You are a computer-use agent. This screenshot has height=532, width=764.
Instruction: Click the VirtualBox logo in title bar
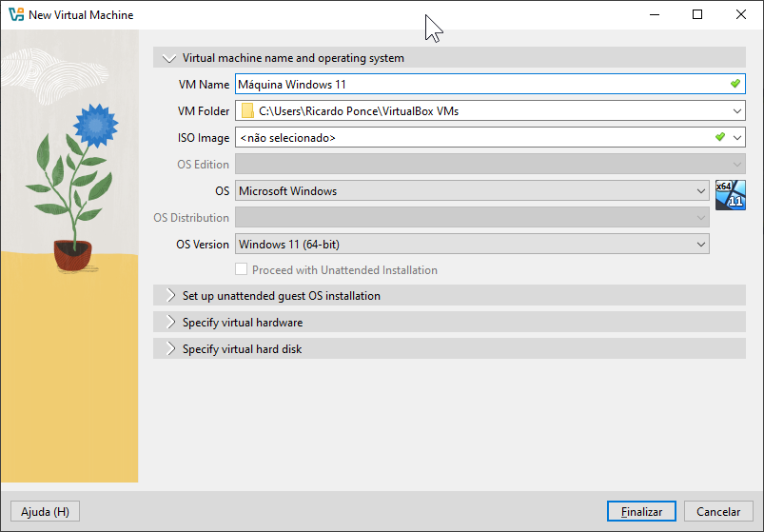(15, 15)
